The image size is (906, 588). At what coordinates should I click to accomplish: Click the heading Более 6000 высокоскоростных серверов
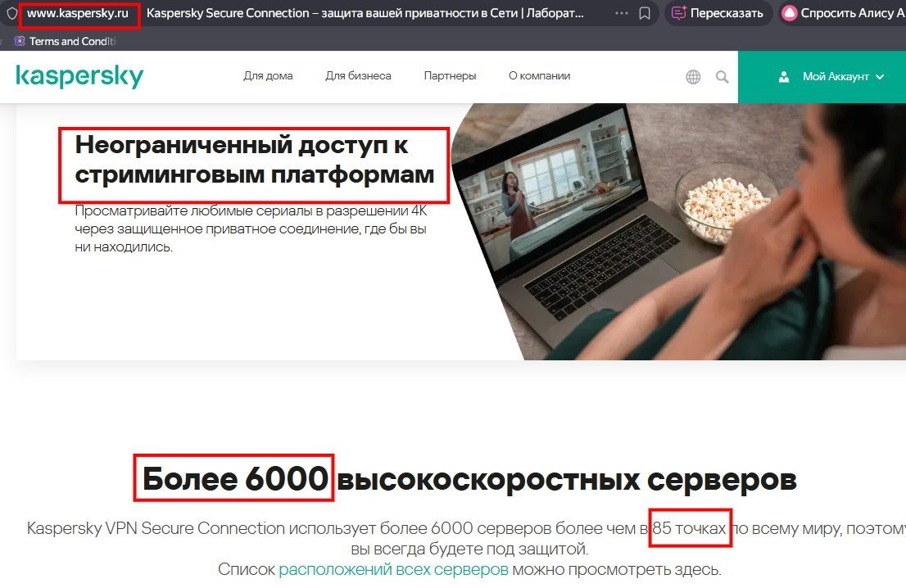[x=469, y=479]
